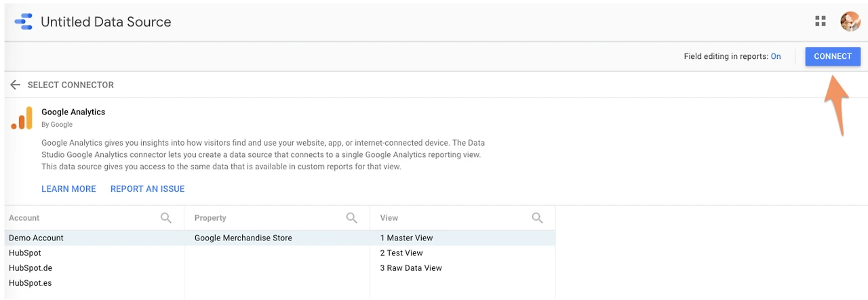This screenshot has height=300, width=868.
Task: Open the Google apps grid icon
Action: click(821, 22)
